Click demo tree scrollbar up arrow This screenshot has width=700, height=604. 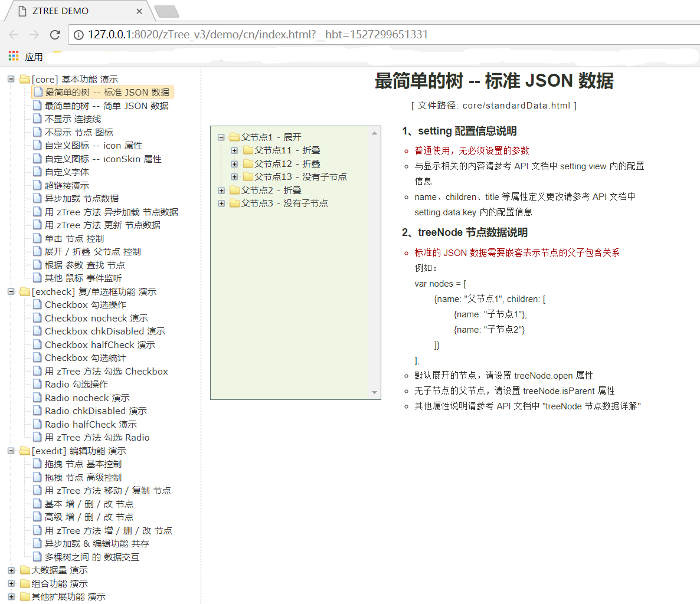pos(375,133)
